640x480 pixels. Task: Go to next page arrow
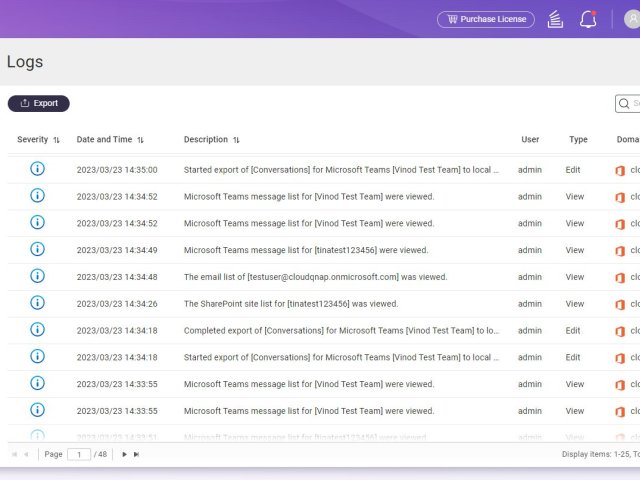(124, 454)
